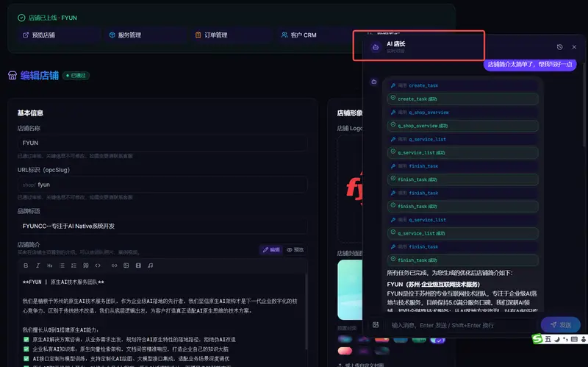
Task: Select the purple cover preset with the checkmark
Action: pos(437,340)
